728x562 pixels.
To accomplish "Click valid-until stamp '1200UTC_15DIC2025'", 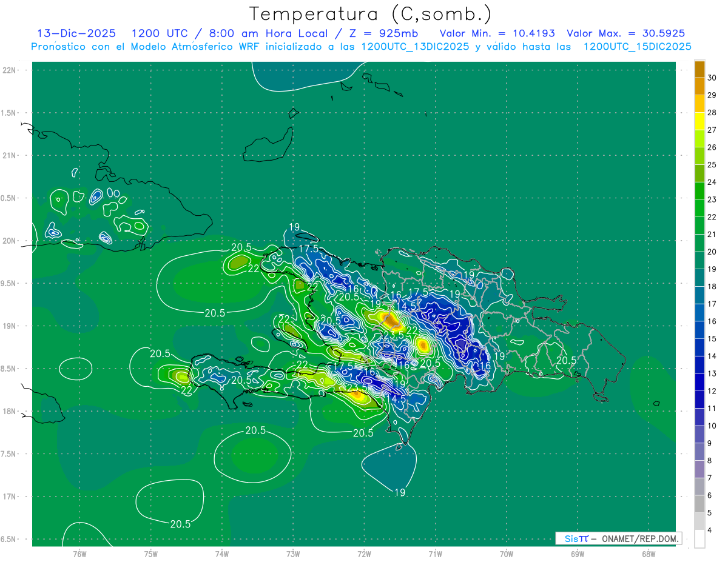I will [637, 47].
